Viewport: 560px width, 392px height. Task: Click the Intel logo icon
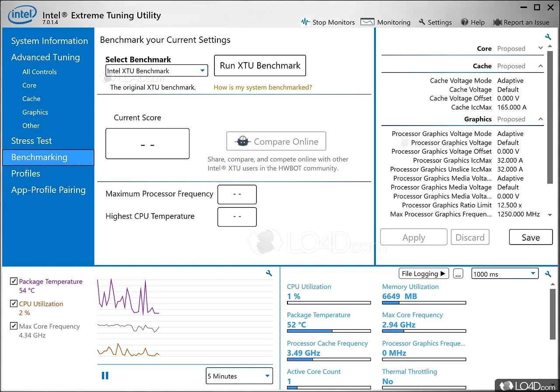click(x=21, y=15)
